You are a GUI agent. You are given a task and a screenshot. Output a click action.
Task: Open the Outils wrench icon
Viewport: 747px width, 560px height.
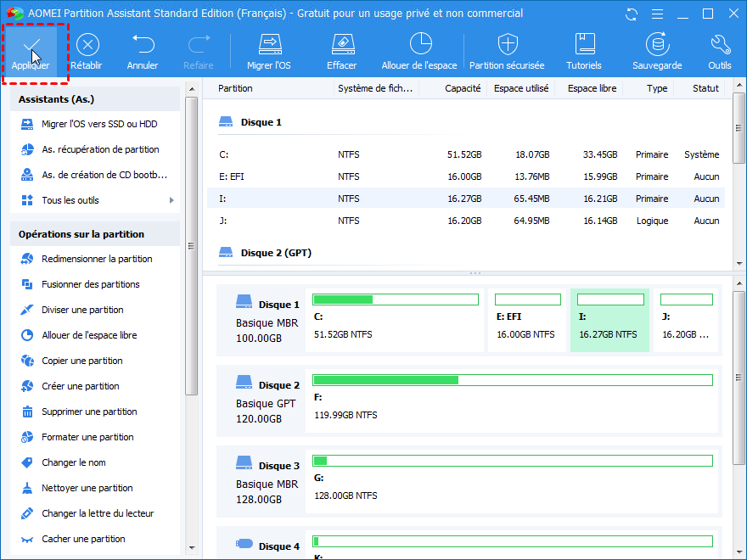tap(719, 45)
